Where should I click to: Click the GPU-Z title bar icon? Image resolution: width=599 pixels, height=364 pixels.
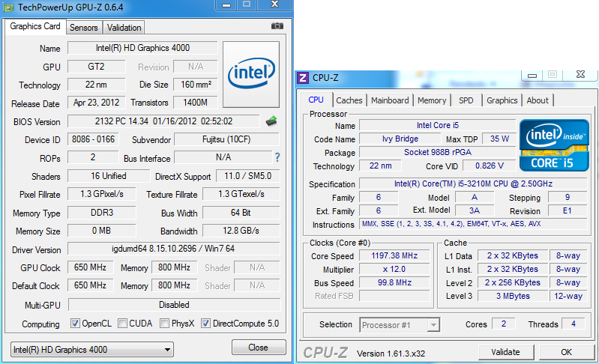pyautogui.click(x=7, y=7)
